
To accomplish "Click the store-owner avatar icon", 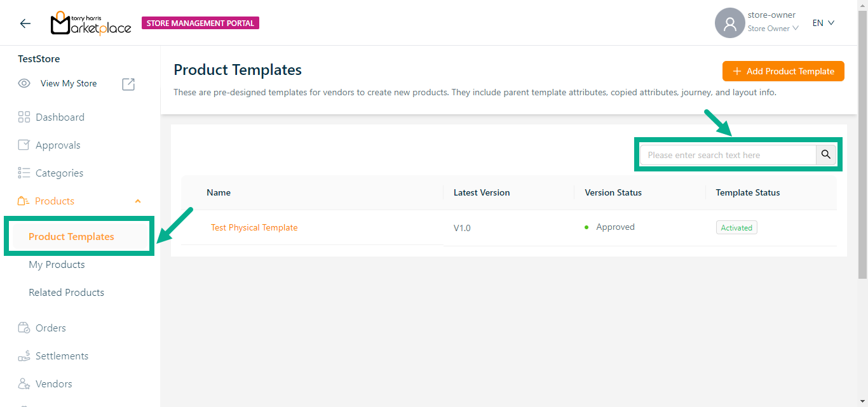I will [729, 23].
